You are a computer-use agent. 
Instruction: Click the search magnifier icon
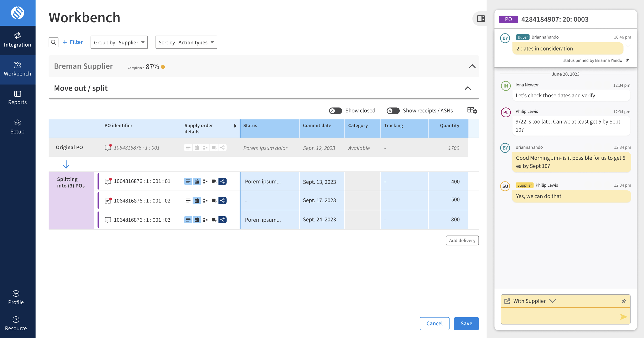pos(53,42)
